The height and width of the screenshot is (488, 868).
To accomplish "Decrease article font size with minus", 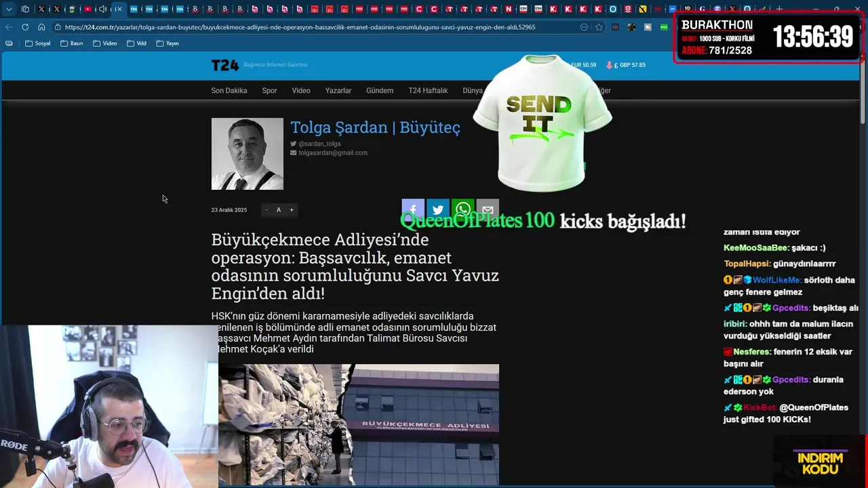I will (267, 209).
